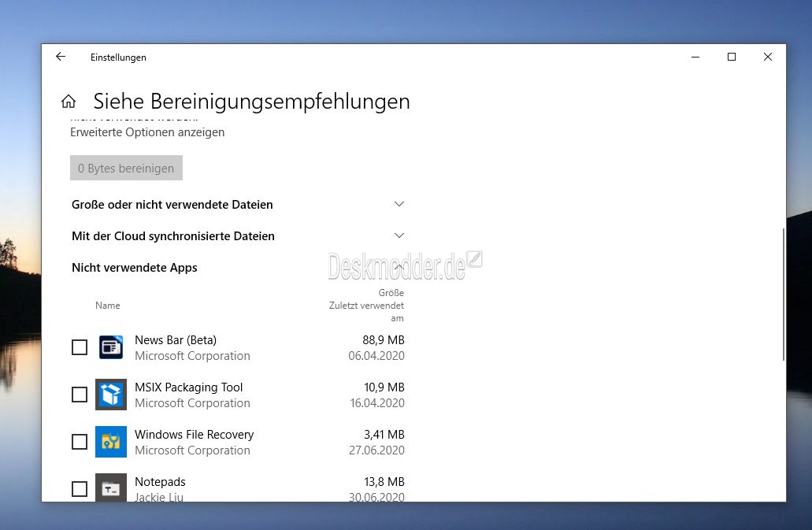Click the Größe column header
The width and height of the screenshot is (812, 530).
coord(391,293)
